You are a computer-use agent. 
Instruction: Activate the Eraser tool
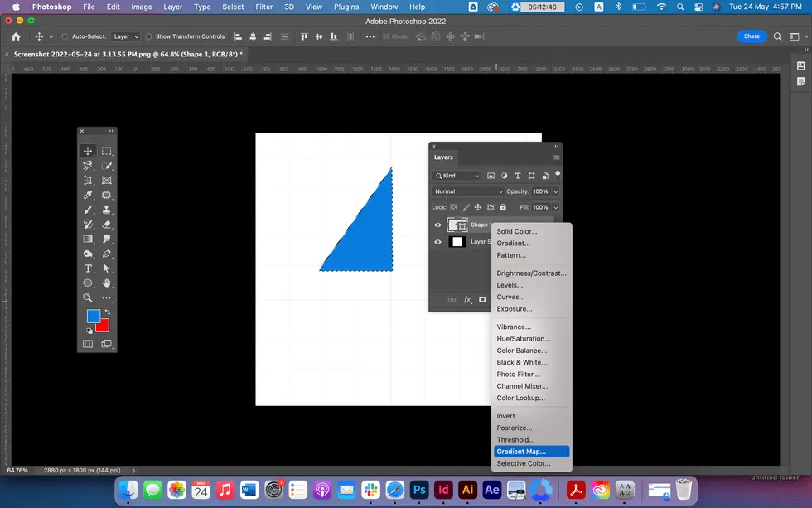[x=107, y=225]
